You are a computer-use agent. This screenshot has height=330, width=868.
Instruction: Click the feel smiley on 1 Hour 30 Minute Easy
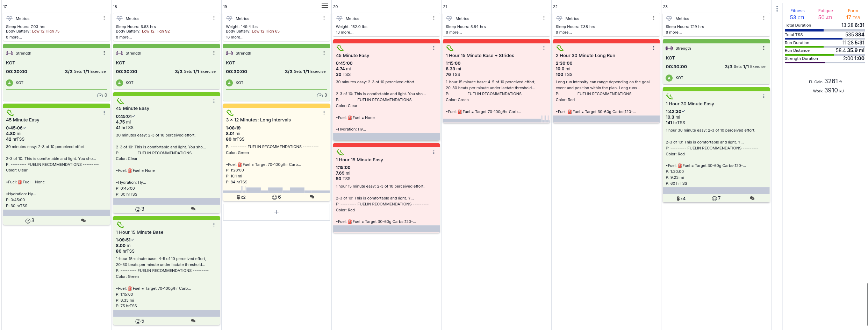click(x=714, y=199)
